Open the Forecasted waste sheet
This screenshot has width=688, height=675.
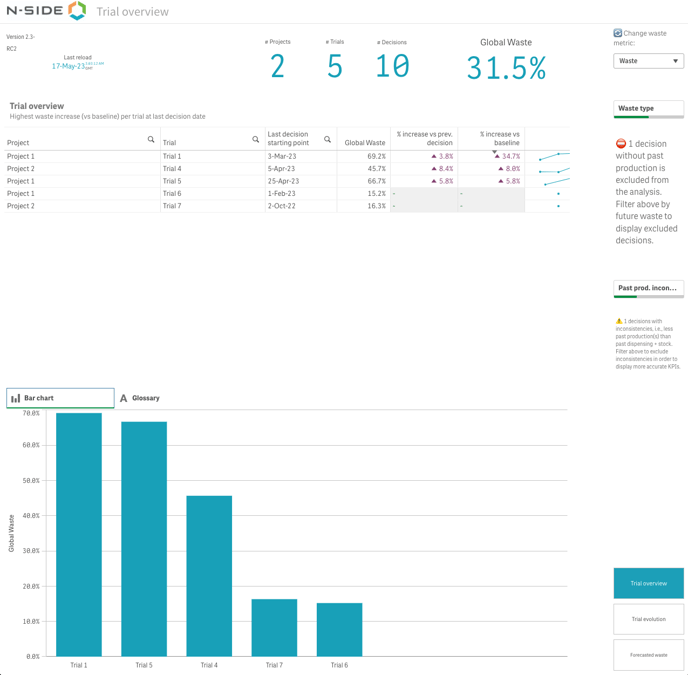(x=648, y=655)
